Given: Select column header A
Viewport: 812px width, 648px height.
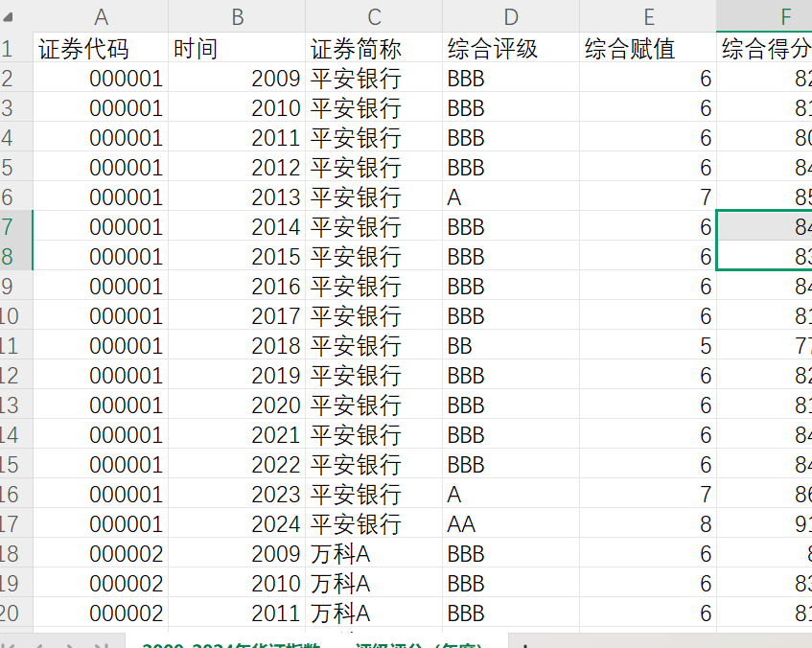Looking at the screenshot, I should pyautogui.click(x=101, y=16).
